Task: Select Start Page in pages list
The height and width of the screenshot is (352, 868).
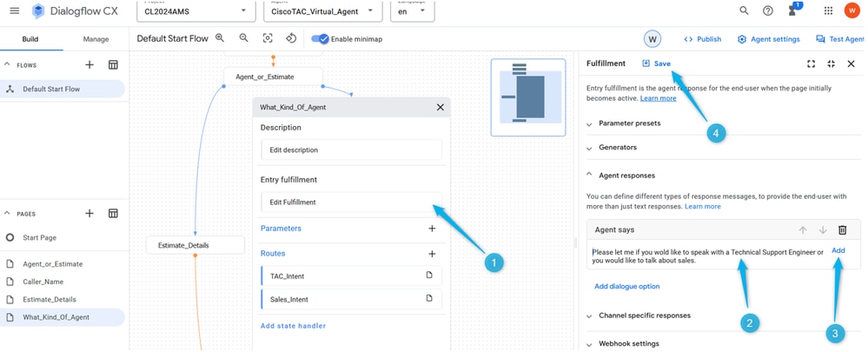Action: 63,237
